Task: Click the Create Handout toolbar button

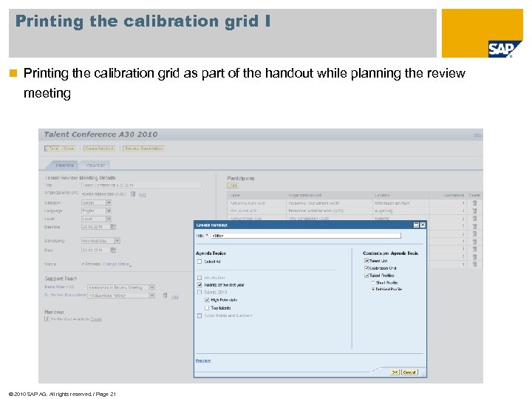Action: 100,149
